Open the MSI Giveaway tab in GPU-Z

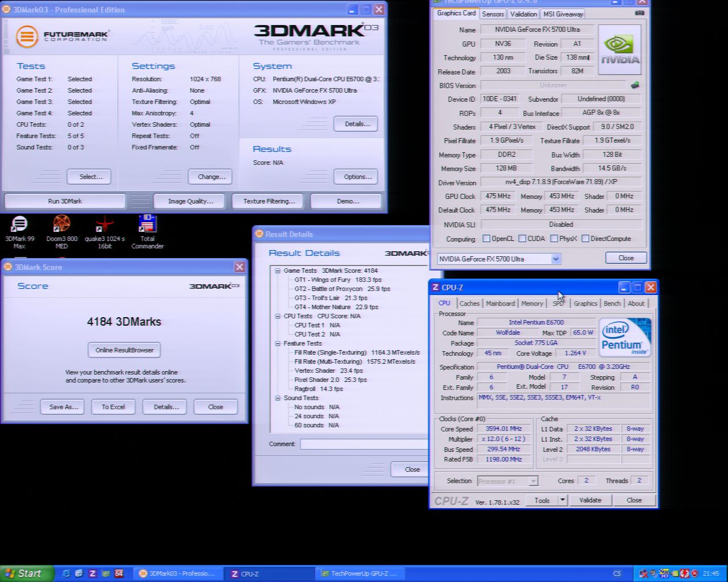[562, 14]
